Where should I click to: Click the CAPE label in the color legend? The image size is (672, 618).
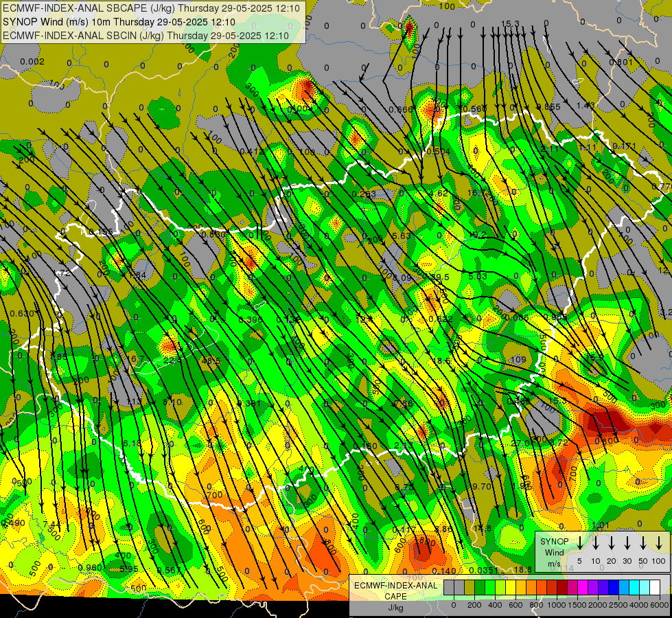[395, 596]
